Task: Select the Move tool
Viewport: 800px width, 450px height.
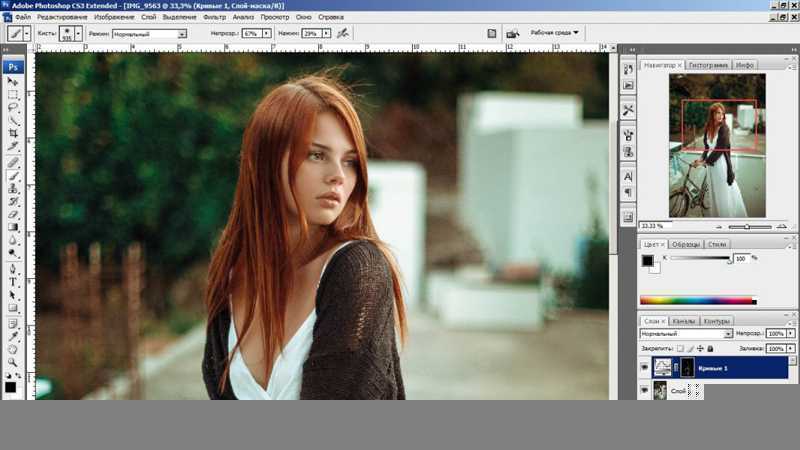Action: click(13, 82)
